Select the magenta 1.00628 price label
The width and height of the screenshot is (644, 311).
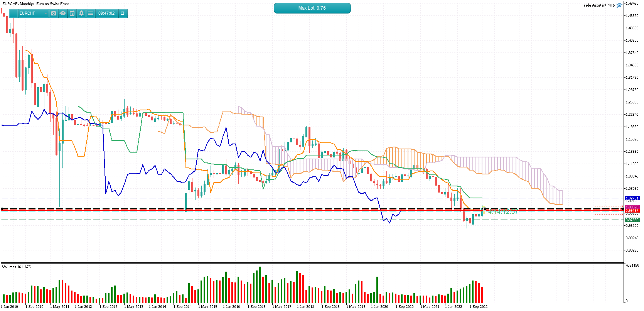632,207
